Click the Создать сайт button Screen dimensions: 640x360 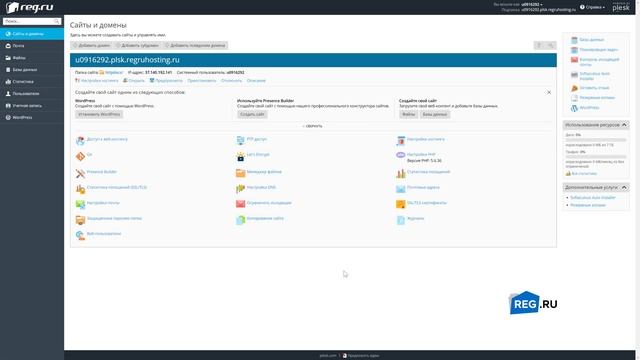click(x=252, y=114)
